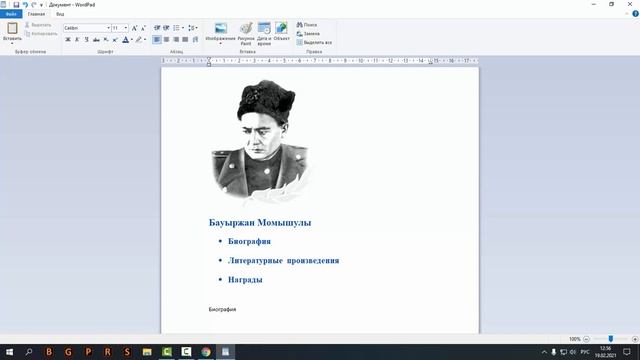640x360 pixels.
Task: Decrease the paragraph indent
Action: click(157, 28)
